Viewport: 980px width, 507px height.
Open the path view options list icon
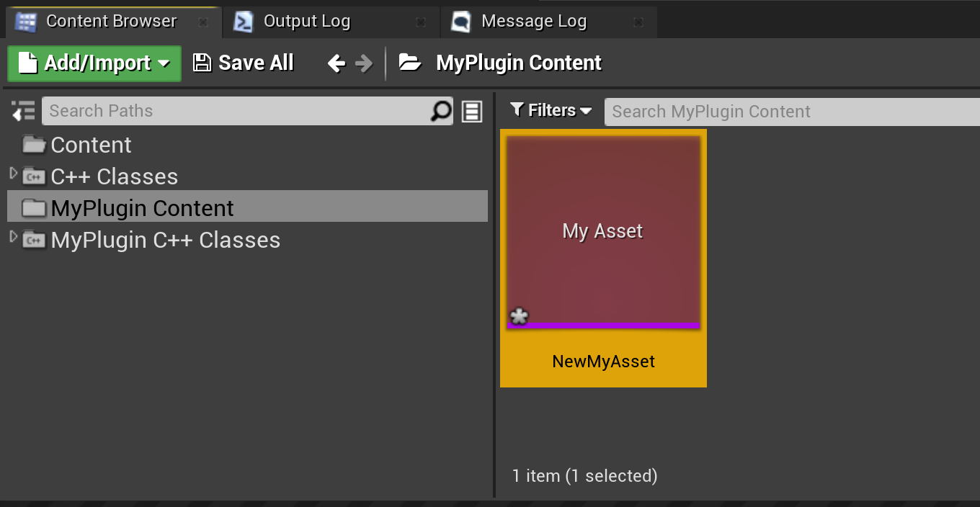point(472,112)
